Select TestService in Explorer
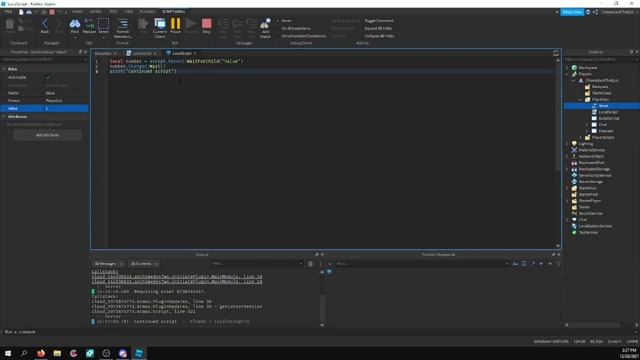Viewport: 640px width, 360px height. (x=588, y=232)
